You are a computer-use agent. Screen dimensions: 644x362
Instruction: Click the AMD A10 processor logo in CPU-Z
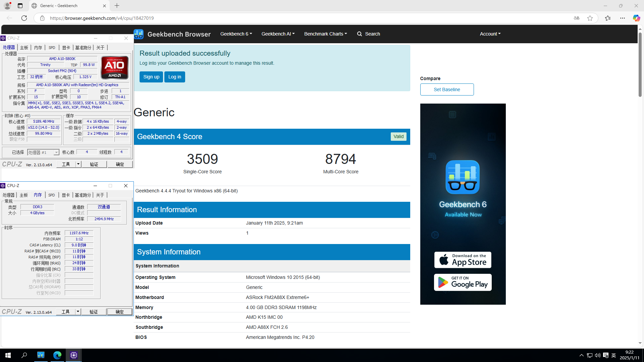(115, 67)
